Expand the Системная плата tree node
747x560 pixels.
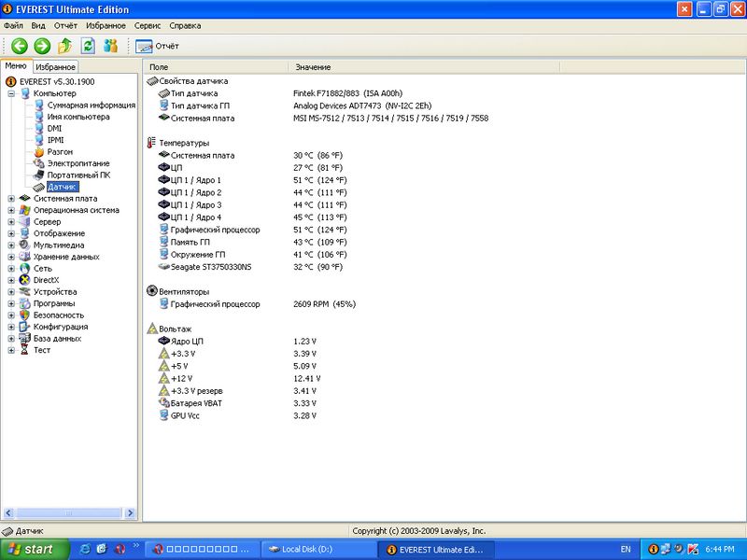tap(11, 199)
